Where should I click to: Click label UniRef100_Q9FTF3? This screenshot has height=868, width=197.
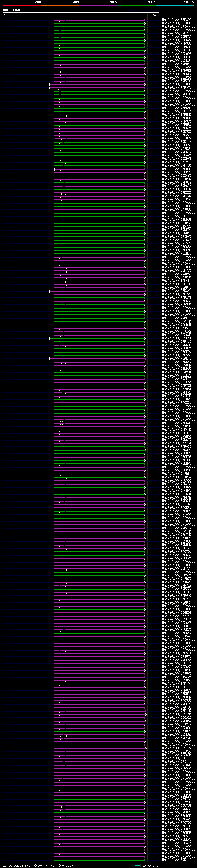click(177, 216)
